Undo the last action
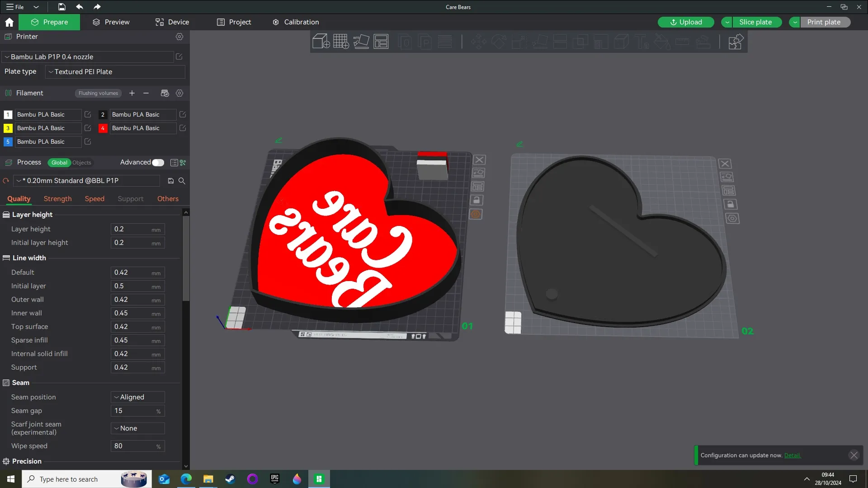The height and width of the screenshot is (488, 868). [x=80, y=7]
